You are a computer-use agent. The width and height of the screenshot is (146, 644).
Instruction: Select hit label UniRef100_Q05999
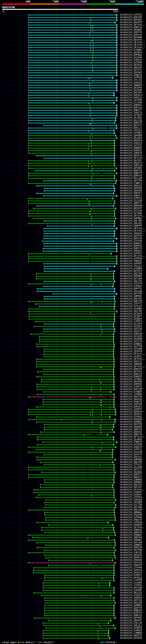pos(131,63)
